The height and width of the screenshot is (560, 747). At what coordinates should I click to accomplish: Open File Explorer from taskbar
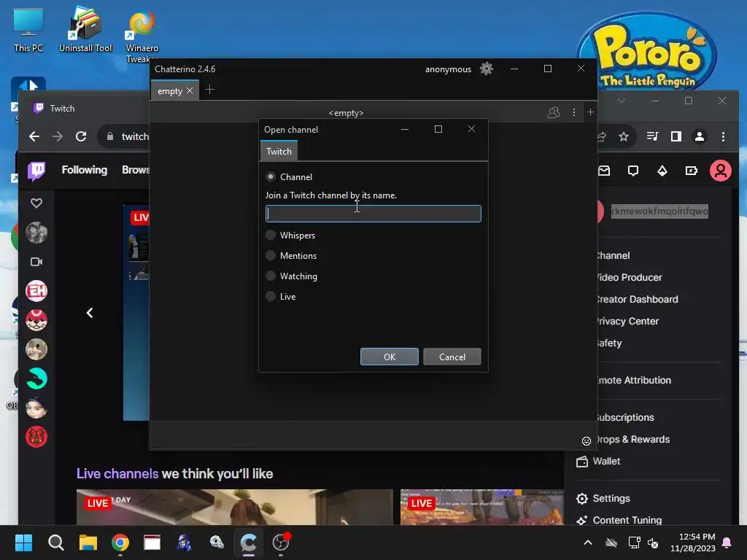[88, 542]
